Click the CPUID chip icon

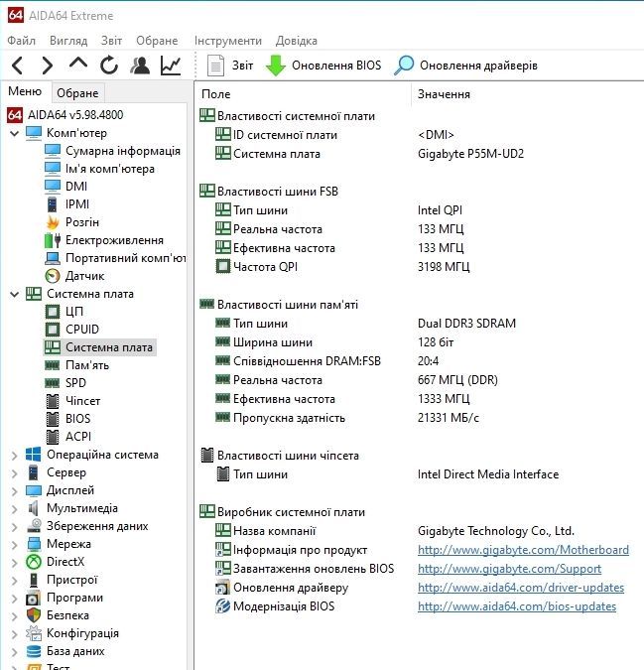tap(53, 330)
